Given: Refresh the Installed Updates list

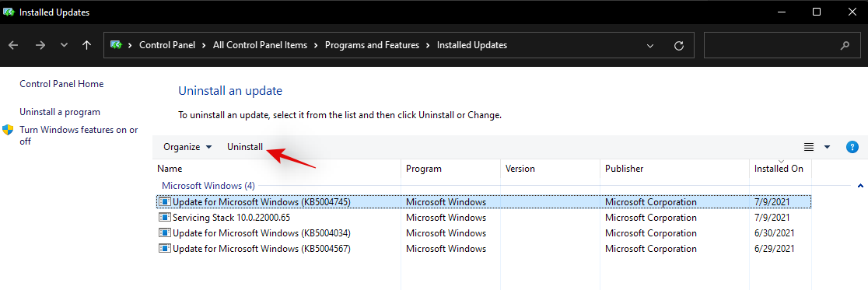Looking at the screenshot, I should [679, 45].
